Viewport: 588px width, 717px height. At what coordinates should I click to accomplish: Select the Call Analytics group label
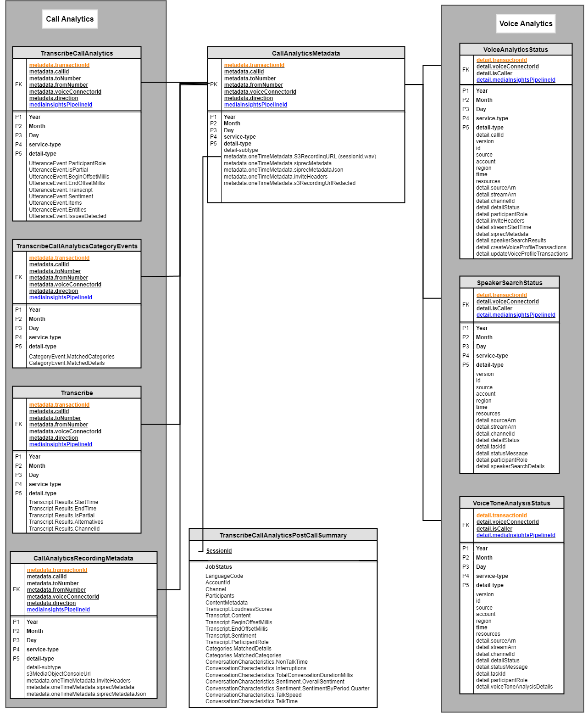70,19
